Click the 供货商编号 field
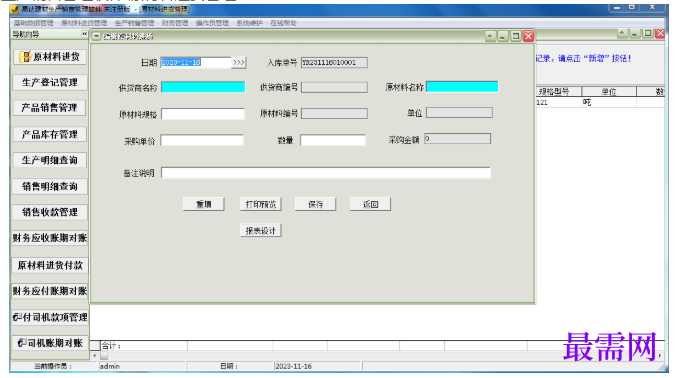Image resolution: width=675 pixels, height=378 pixels. pos(334,87)
